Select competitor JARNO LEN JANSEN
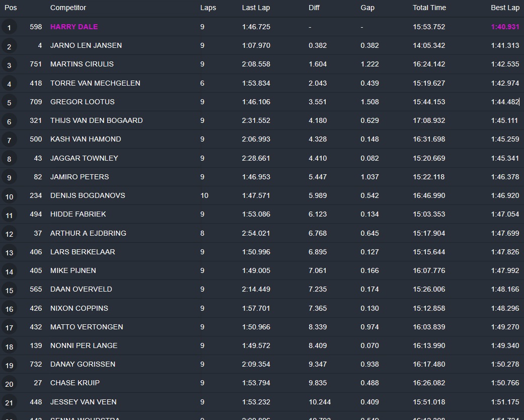Image resolution: width=524 pixels, height=420 pixels. pos(86,45)
